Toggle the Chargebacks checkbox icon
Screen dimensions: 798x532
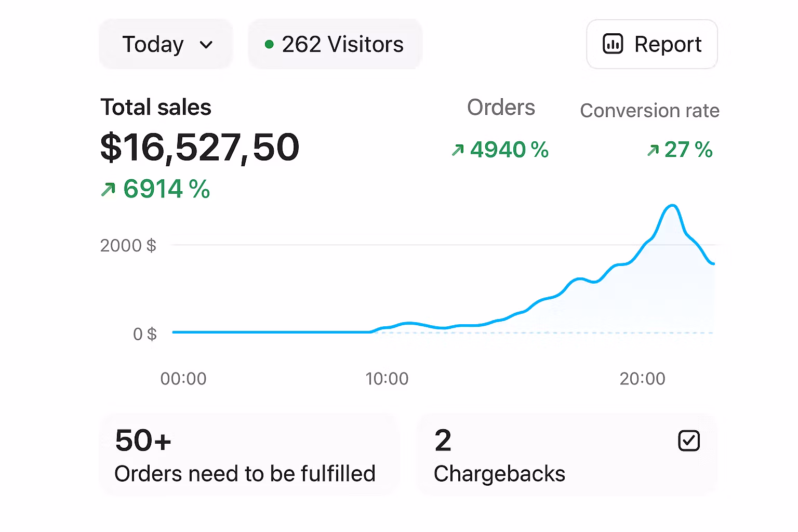689,441
